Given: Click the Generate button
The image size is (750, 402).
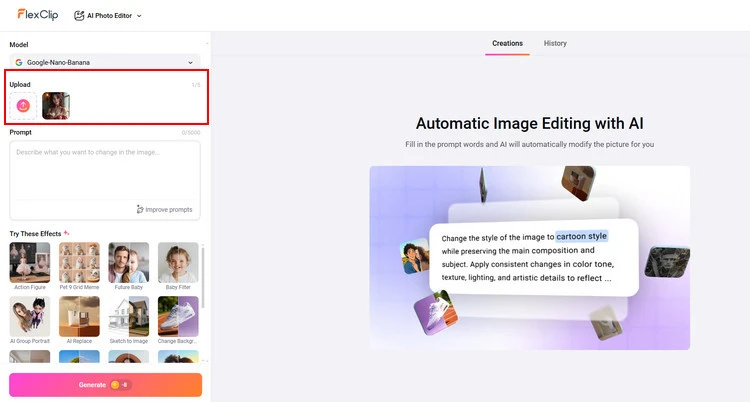Looking at the screenshot, I should tap(105, 385).
